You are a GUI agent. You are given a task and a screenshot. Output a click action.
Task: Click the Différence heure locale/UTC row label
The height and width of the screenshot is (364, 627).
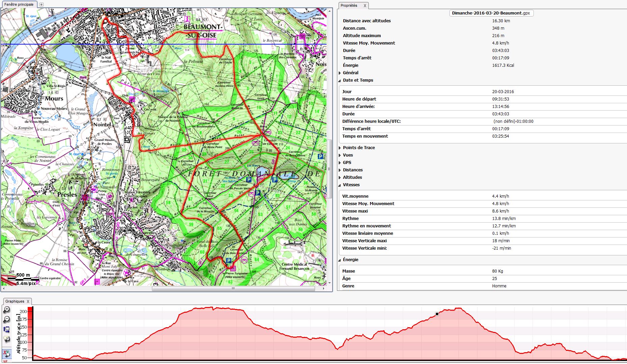coord(371,121)
